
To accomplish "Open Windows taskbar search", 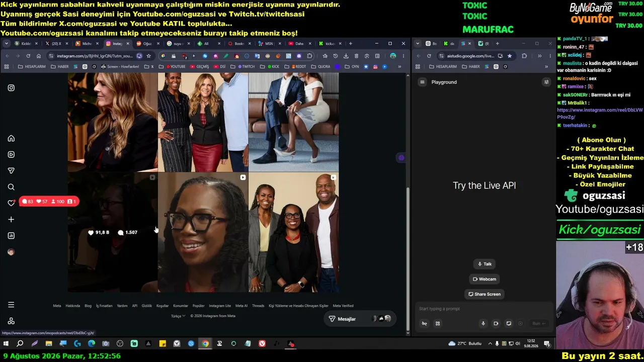I will [x=20, y=344].
